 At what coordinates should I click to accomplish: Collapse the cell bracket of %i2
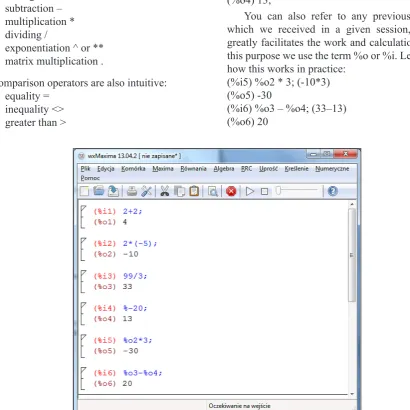click(83, 249)
